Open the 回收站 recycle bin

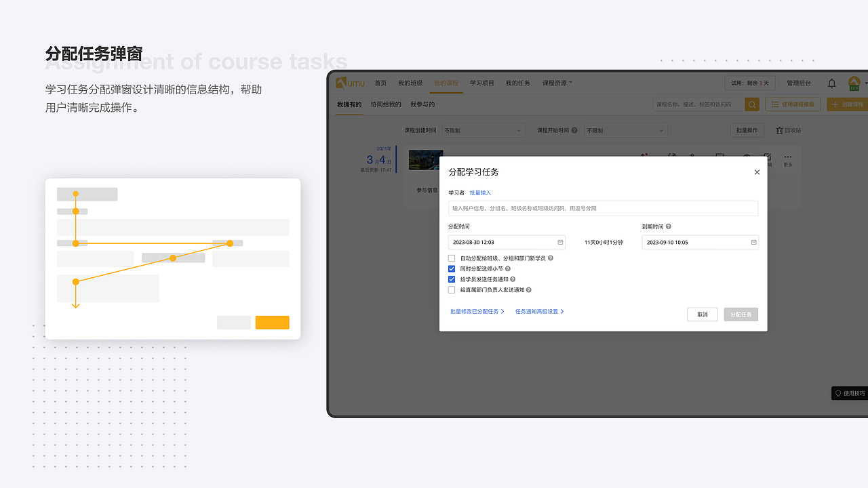[789, 130]
